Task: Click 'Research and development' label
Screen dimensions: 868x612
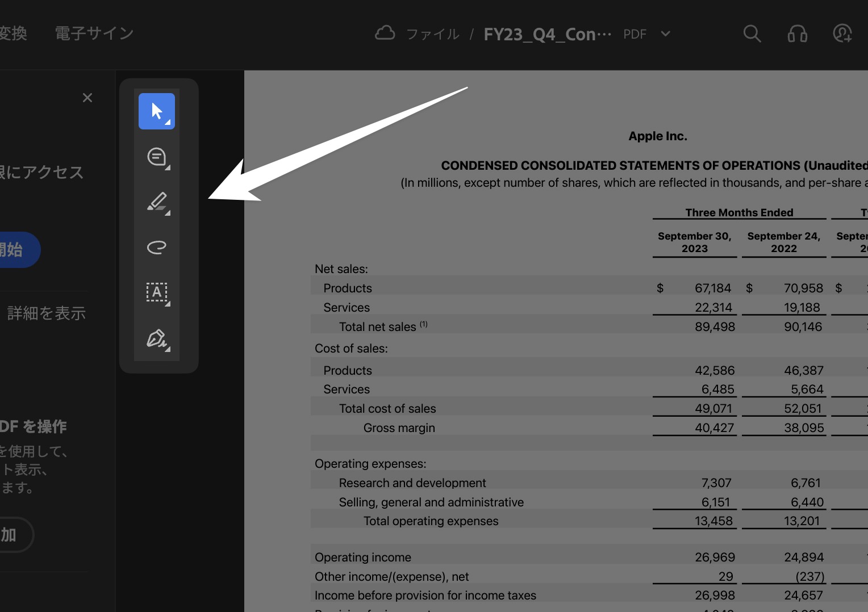Action: [412, 483]
